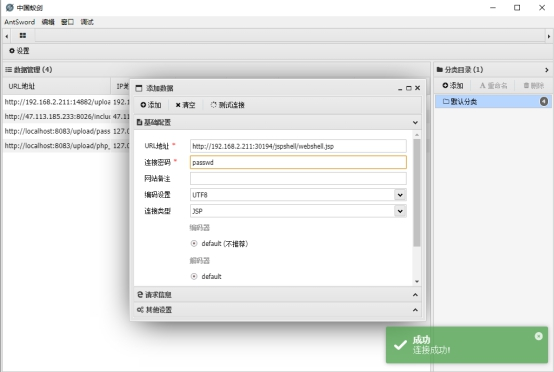554x372 pixels.
Task: Open the AntSword menu
Action: (19, 22)
